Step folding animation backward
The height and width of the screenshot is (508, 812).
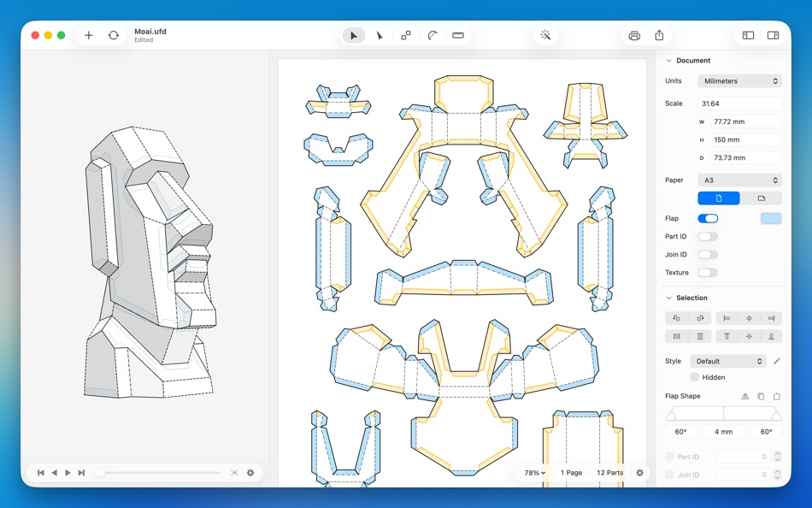click(55, 473)
